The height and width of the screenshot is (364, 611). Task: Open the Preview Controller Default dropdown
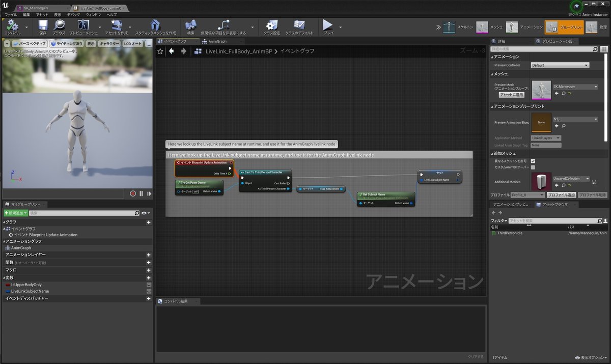(560, 65)
